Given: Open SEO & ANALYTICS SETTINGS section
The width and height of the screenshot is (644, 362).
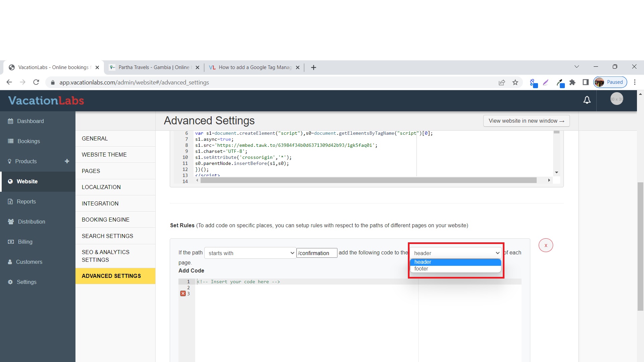Looking at the screenshot, I should (105, 256).
